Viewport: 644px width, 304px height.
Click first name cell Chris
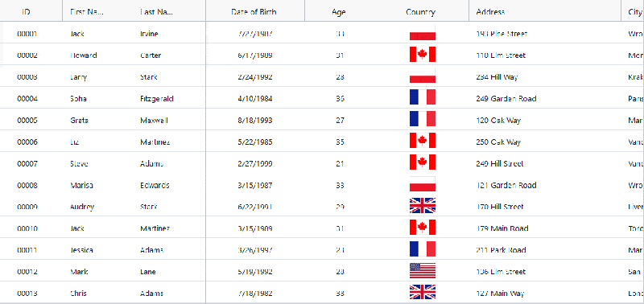[x=78, y=294]
